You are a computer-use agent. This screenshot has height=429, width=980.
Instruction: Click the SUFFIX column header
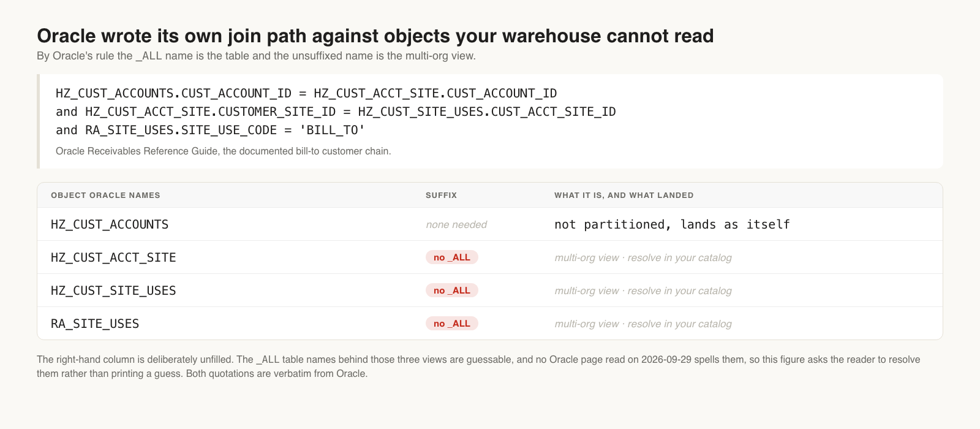point(441,195)
